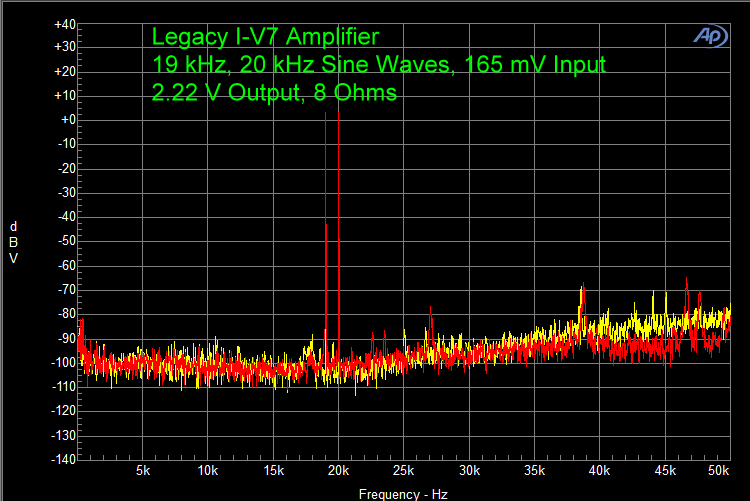This screenshot has width=750, height=501.
Task: Click the 35k frequency axis label
Action: pos(535,470)
